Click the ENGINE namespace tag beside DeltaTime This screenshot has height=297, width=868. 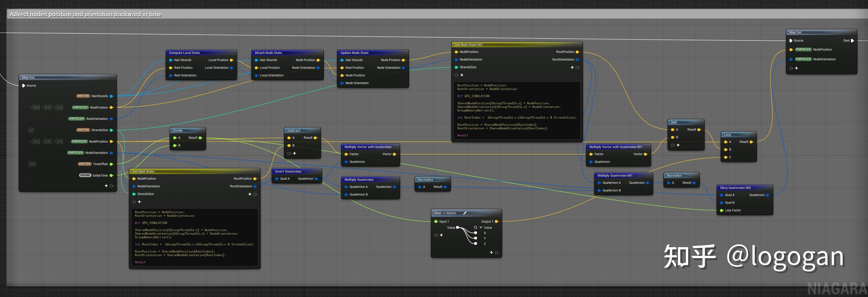(85, 176)
